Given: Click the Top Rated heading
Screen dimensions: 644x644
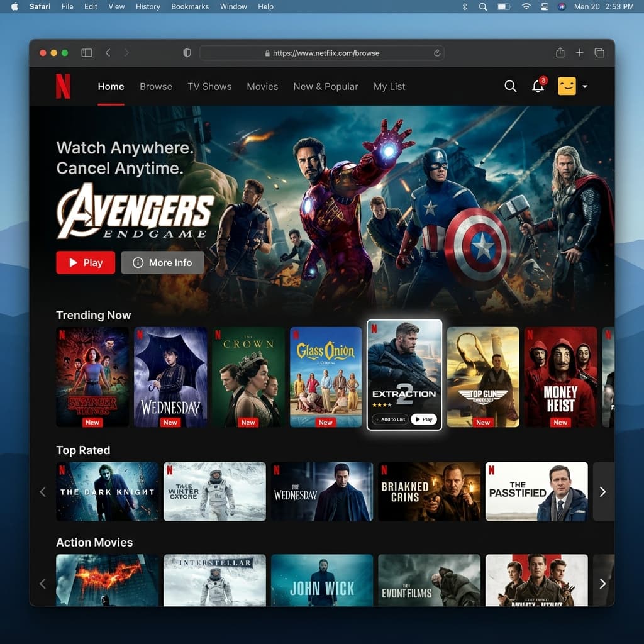Looking at the screenshot, I should (84, 450).
